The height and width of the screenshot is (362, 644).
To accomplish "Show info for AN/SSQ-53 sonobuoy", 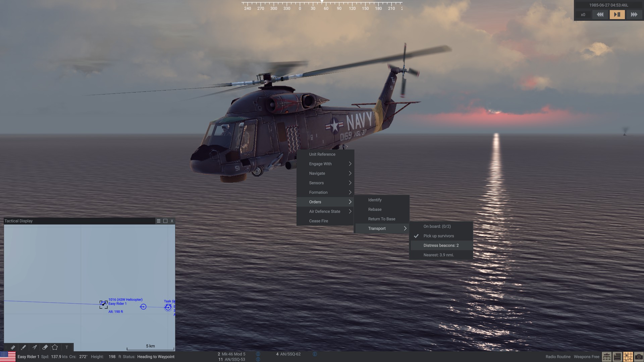I will click(258, 359).
